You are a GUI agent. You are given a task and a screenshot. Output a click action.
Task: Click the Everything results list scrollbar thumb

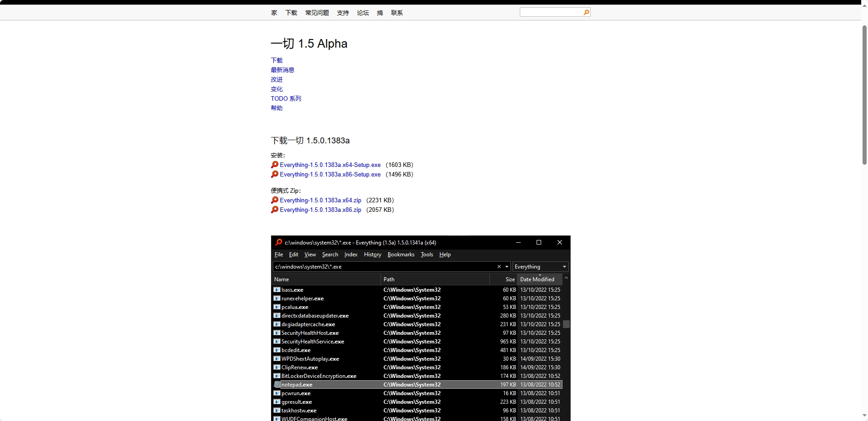(566, 324)
